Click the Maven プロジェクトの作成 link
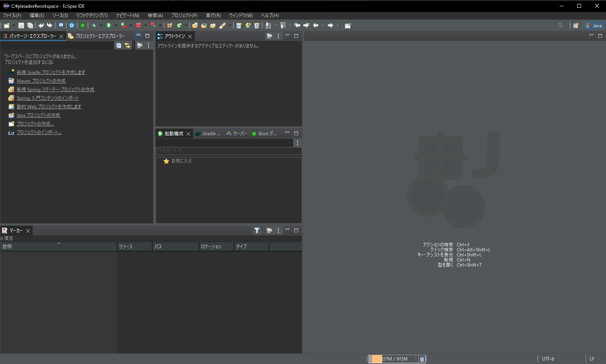The width and height of the screenshot is (606, 364). pyautogui.click(x=41, y=81)
